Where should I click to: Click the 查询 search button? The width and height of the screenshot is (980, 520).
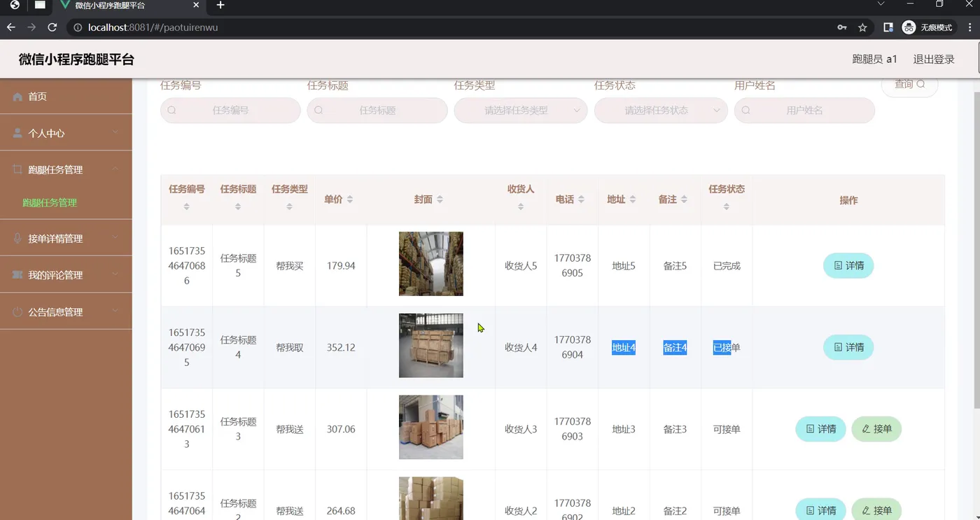point(909,85)
